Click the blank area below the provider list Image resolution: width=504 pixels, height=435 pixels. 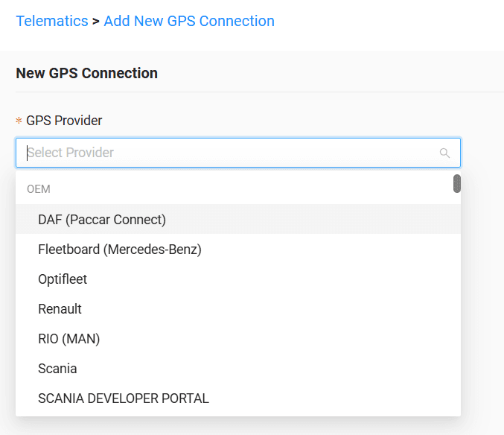click(238, 426)
